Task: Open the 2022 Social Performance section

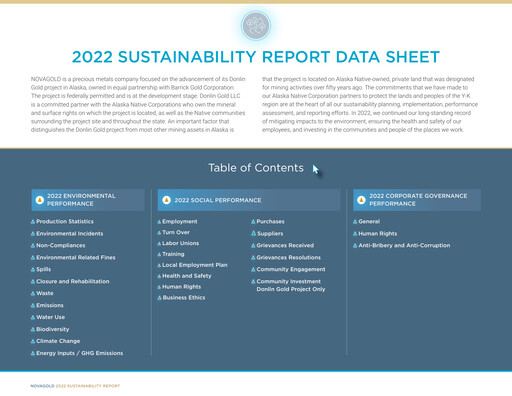Action: 249,200
